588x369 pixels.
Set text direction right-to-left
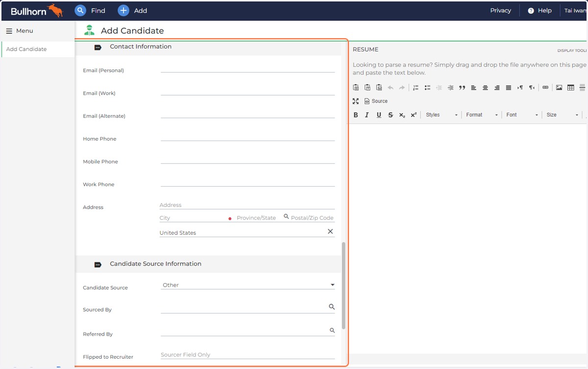click(532, 88)
